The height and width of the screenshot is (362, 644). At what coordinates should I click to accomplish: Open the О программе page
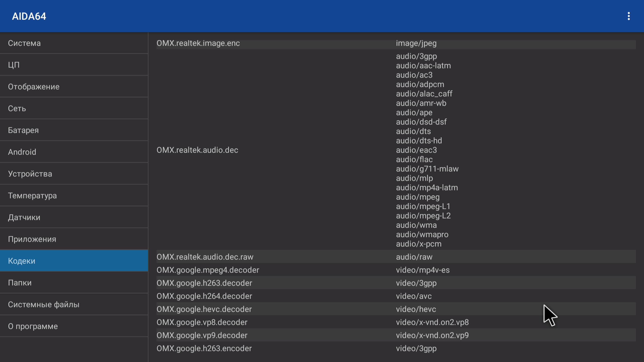pyautogui.click(x=74, y=326)
